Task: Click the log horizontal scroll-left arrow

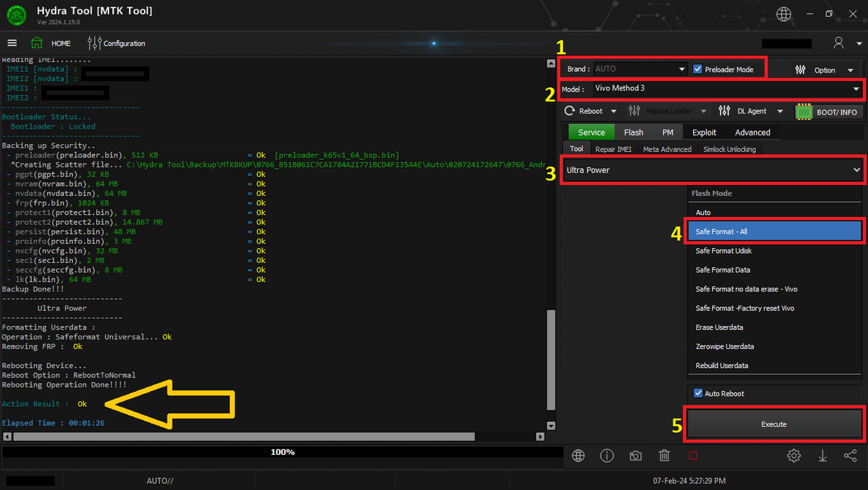Action: pyautogui.click(x=7, y=436)
